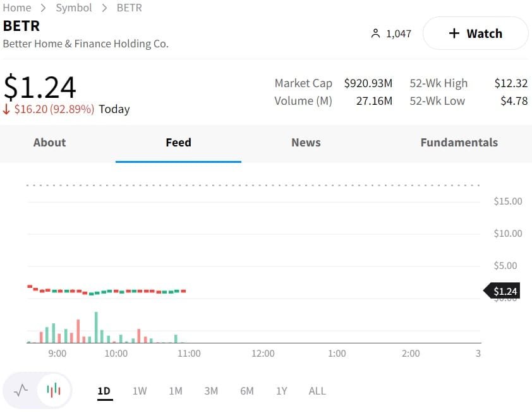The height and width of the screenshot is (416, 532).
Task: Set chart range to 3M
Action: coord(211,391)
